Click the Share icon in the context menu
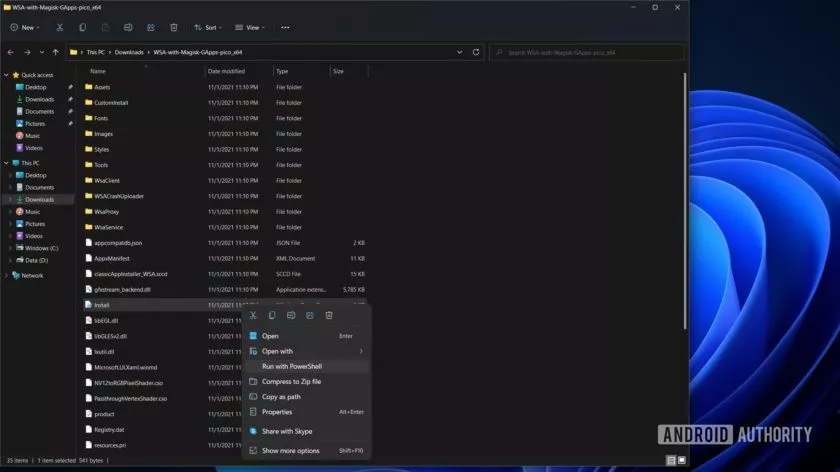Viewport: 840px width, 472px height. (310, 315)
